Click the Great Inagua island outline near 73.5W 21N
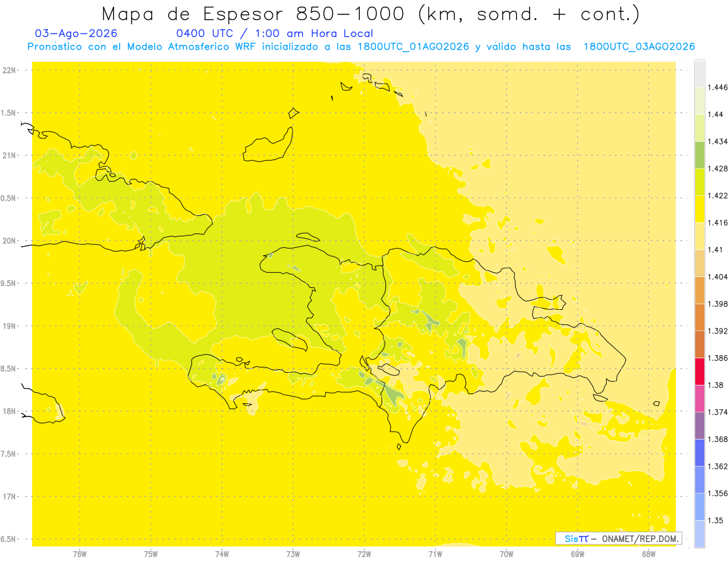The image size is (728, 562). click(268, 146)
